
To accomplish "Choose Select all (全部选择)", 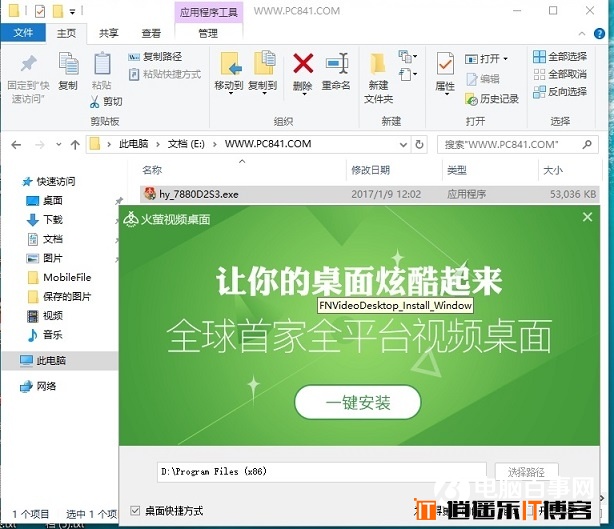I will [560, 57].
